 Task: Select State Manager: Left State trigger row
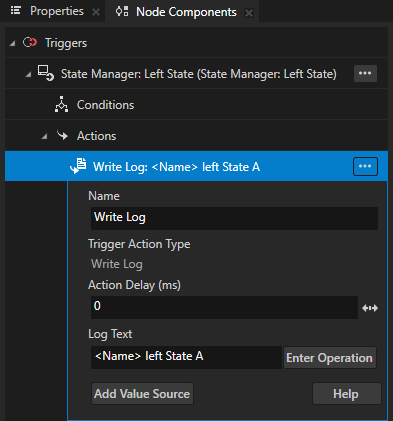coord(196,73)
